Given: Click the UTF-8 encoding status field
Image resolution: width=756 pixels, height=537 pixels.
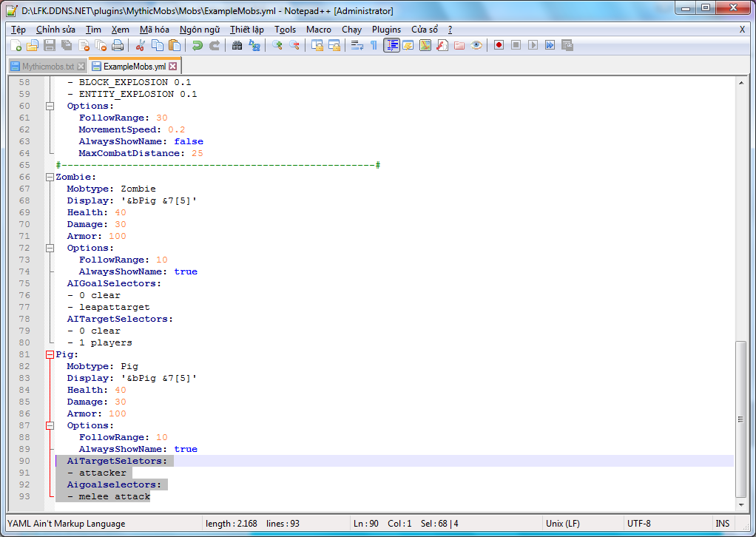Looking at the screenshot, I should coord(641,524).
